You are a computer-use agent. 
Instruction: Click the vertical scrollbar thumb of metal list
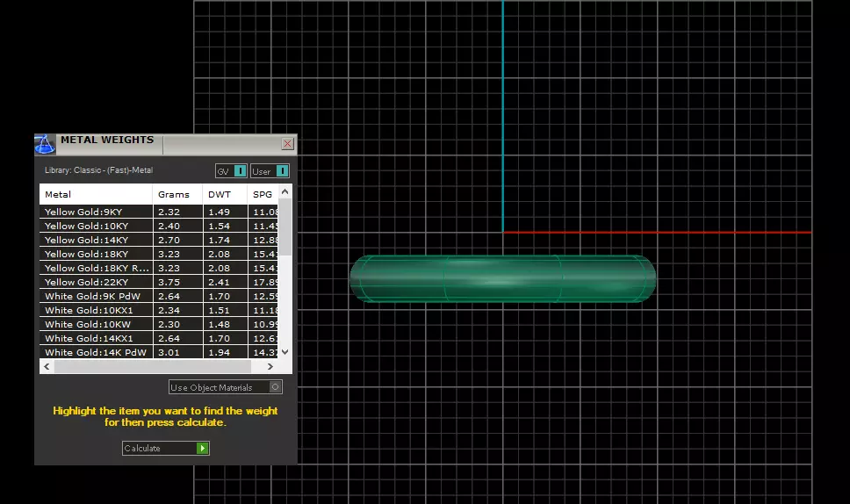tap(285, 227)
